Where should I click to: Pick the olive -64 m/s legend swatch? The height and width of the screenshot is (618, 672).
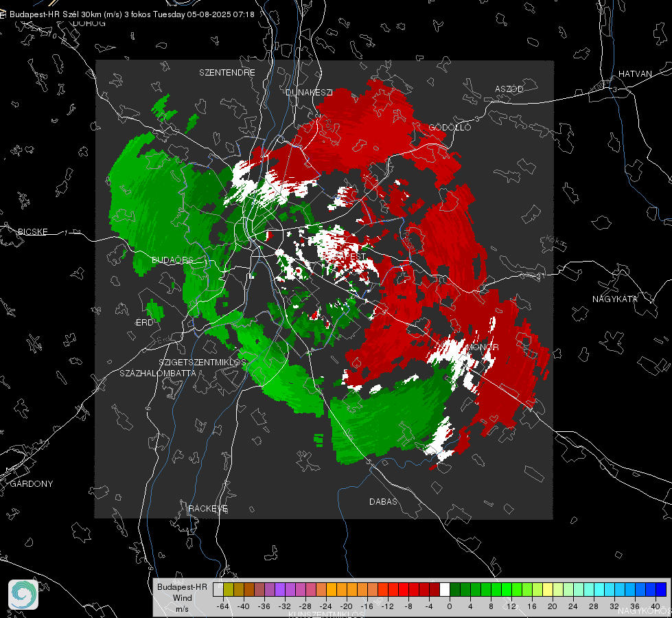tap(229, 590)
